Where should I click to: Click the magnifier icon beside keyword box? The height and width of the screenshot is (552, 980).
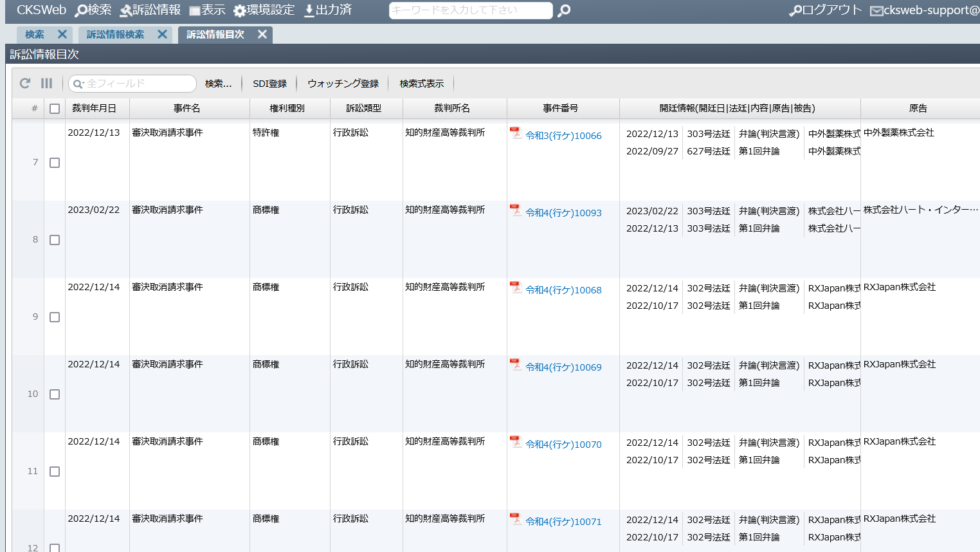[564, 11]
